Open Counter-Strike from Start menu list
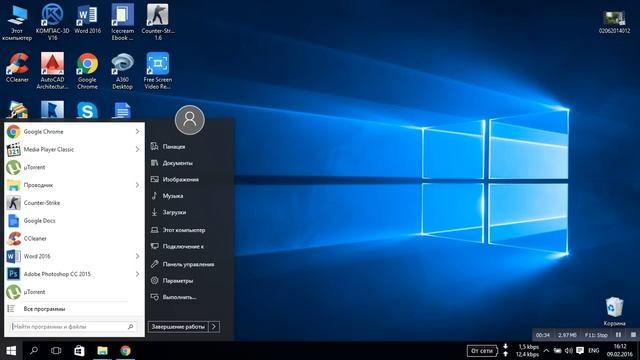 click(74, 203)
